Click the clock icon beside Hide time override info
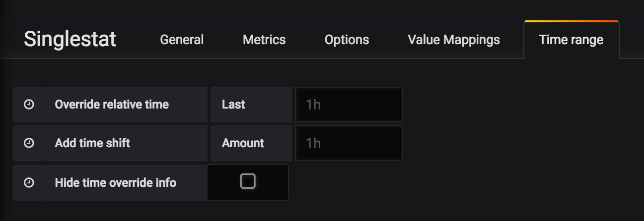This screenshot has height=221, width=644. tap(29, 182)
